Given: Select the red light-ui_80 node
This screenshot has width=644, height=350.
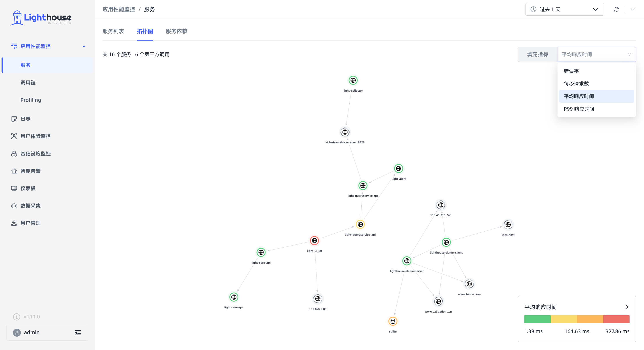Looking at the screenshot, I should coord(314,241).
